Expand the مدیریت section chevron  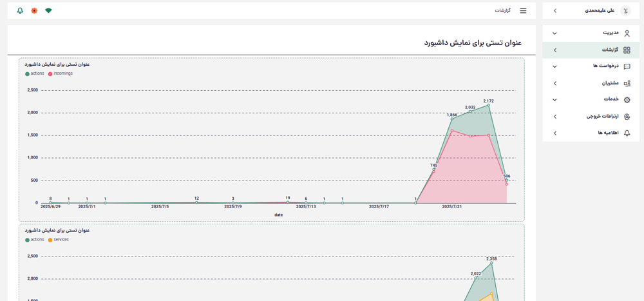click(x=554, y=34)
